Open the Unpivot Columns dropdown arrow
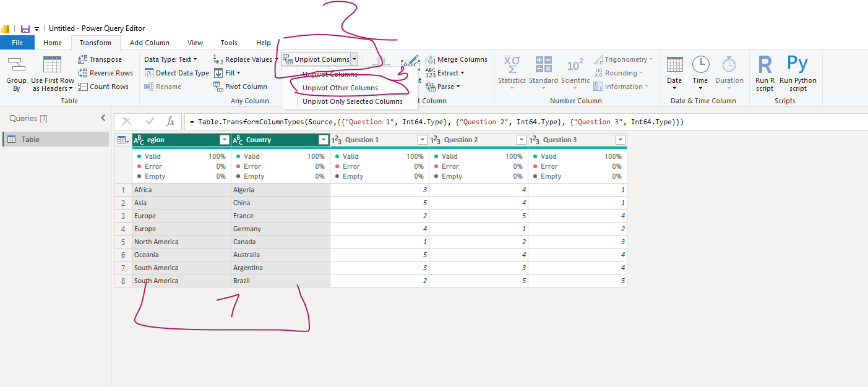This screenshot has width=868, height=387. (354, 59)
